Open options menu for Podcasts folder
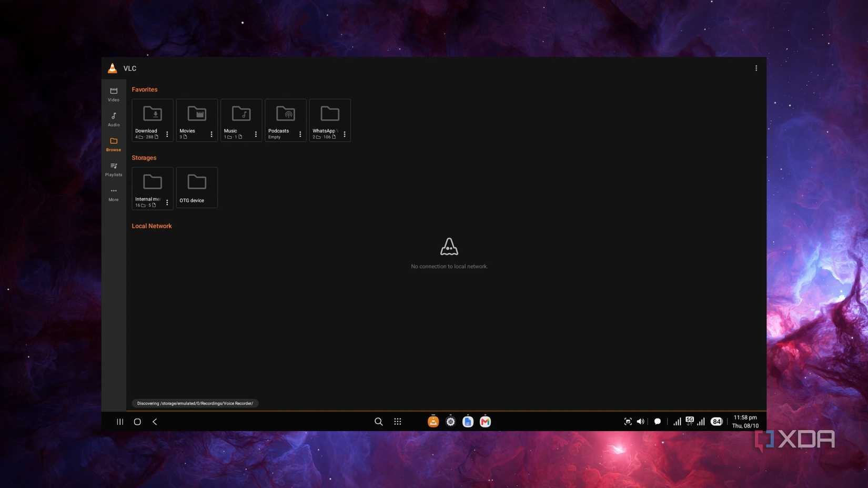This screenshot has width=868, height=488. pos(300,135)
